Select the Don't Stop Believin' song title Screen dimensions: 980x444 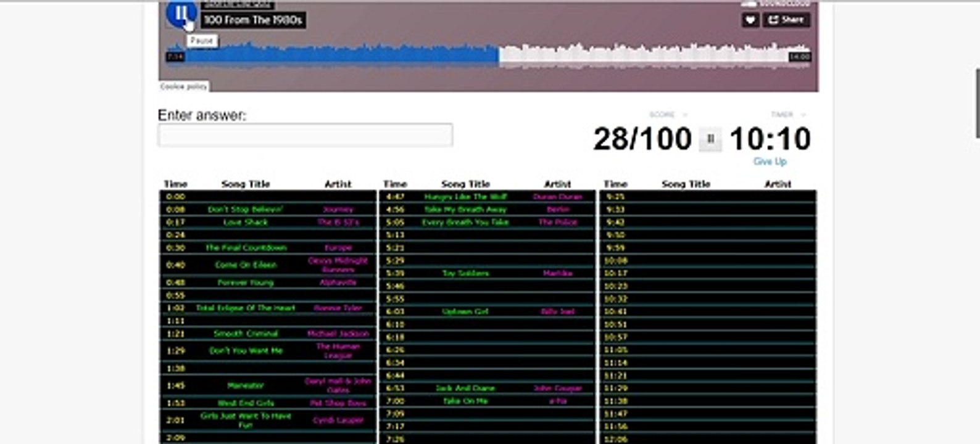click(x=246, y=210)
